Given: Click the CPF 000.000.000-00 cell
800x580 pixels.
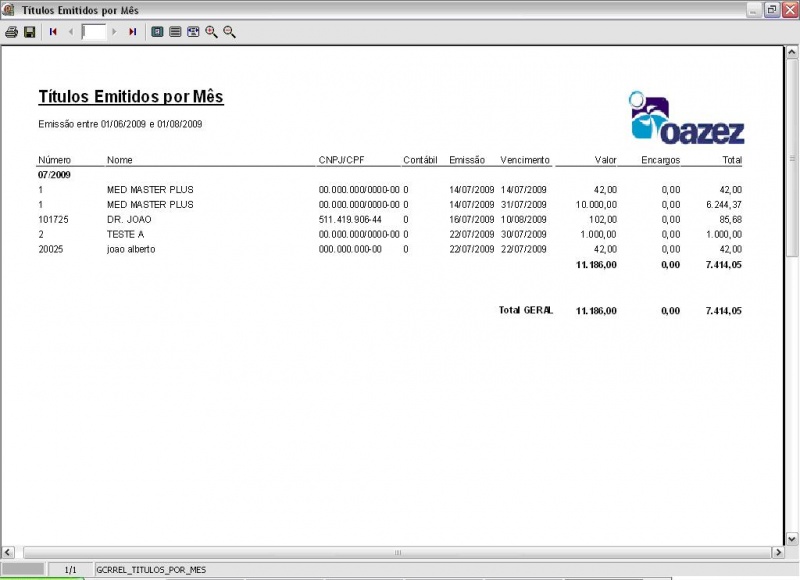Looking at the screenshot, I should 350,249.
